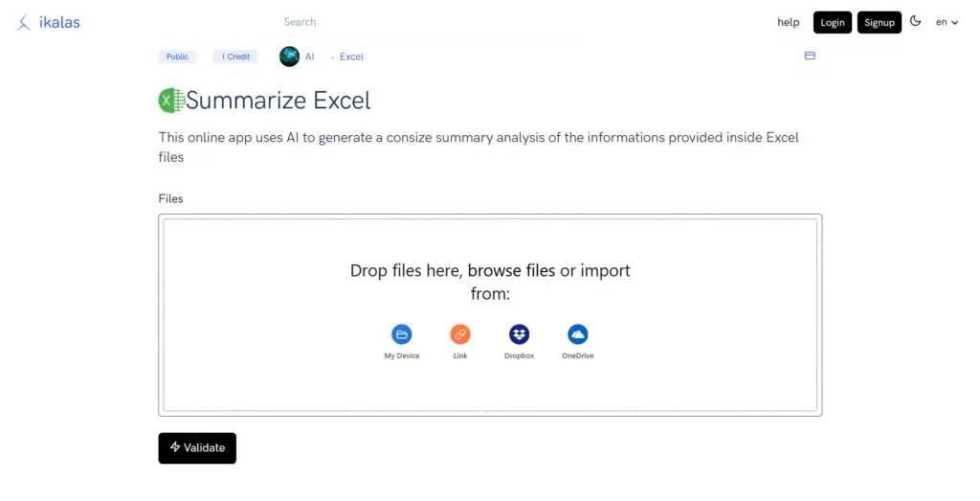Screen dimensions: 980x501
Task: Click the Public badge
Action: click(x=177, y=57)
